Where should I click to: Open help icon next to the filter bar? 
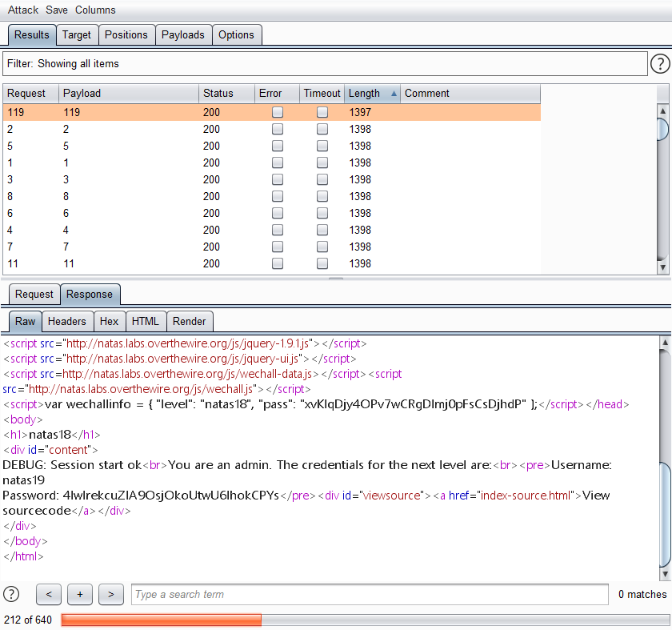coord(660,64)
